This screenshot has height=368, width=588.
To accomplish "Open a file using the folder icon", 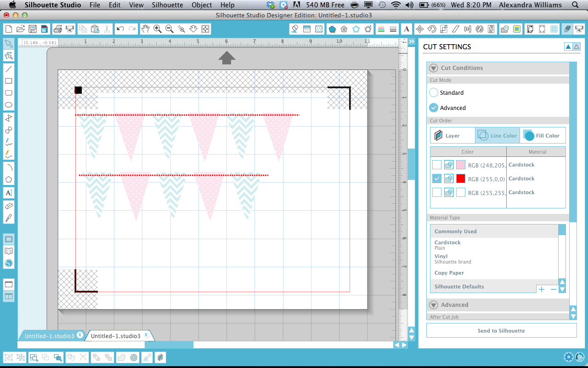I will pos(20,29).
